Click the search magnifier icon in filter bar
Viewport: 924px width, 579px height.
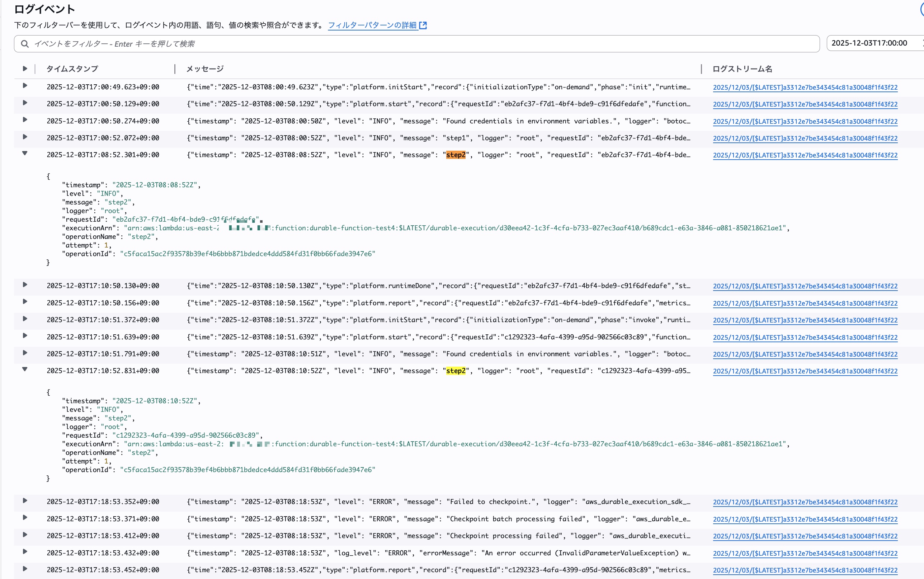[x=25, y=44]
